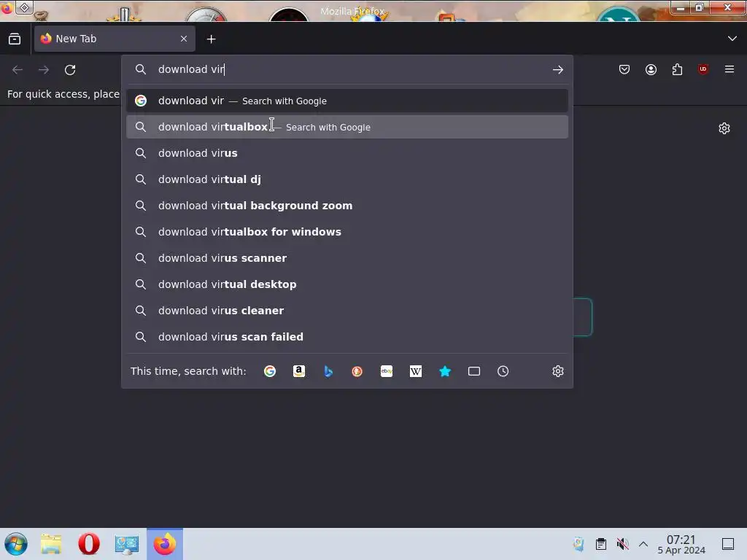Open the clipboard tray icon

tap(601, 544)
